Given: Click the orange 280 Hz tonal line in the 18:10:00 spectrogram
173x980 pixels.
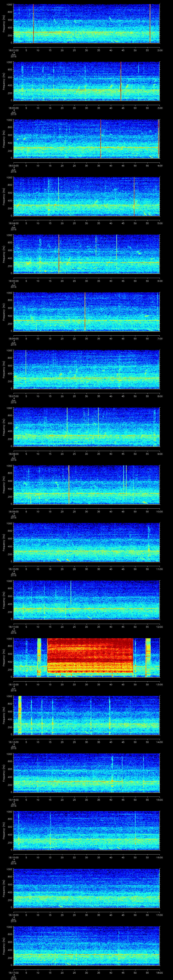Looking at the screenshot, I should click(87, 551).
